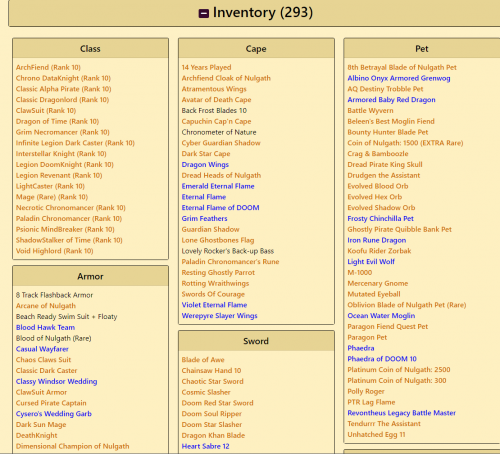
Task: Click Infinite Legion Dark Caster (Rank 10)
Action: click(75, 143)
